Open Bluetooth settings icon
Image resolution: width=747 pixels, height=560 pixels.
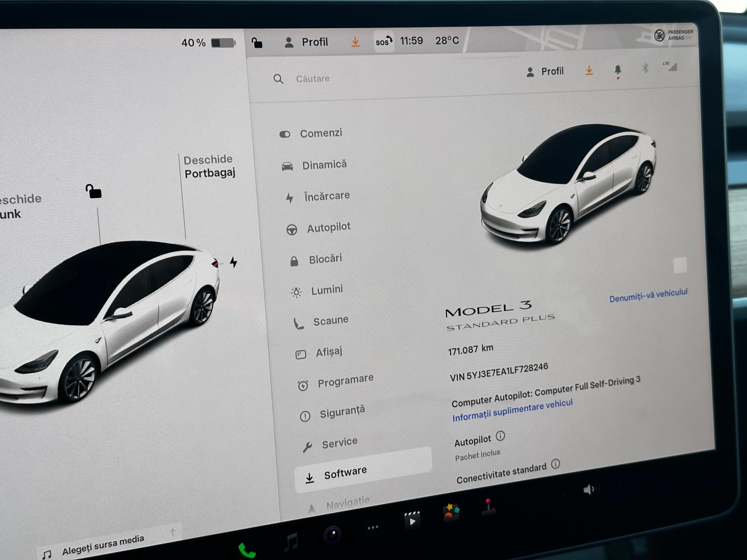click(645, 68)
